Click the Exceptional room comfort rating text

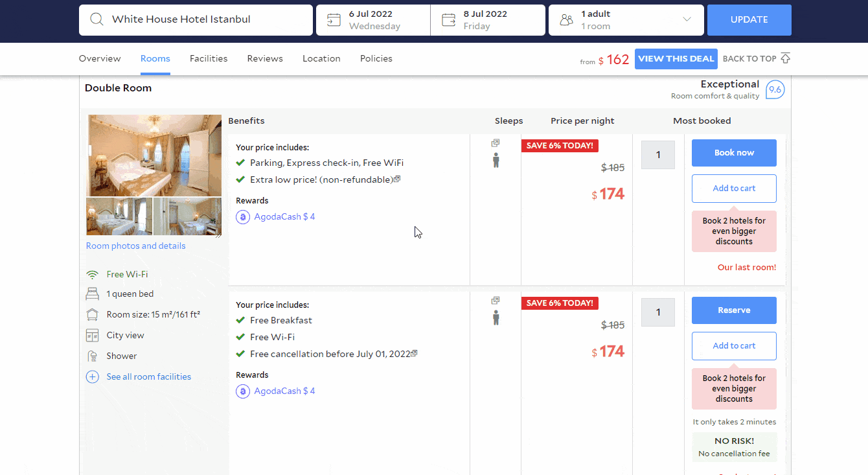[x=715, y=89]
